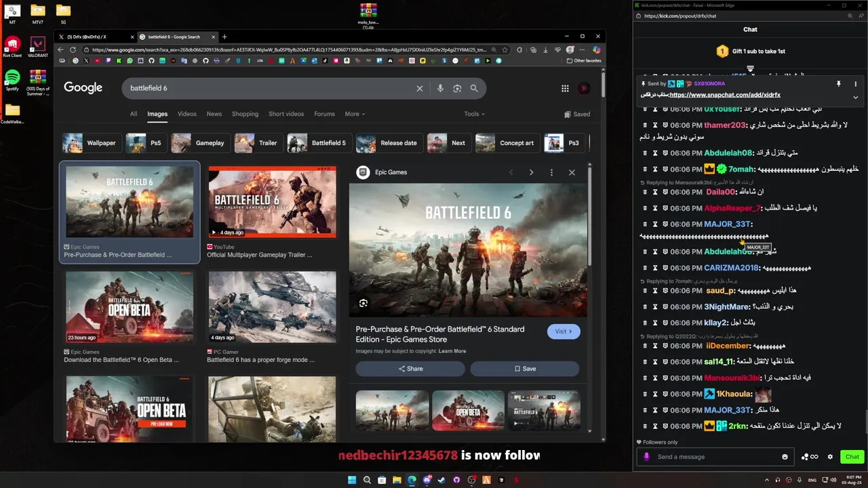The image size is (868, 488).
Task: Open the YouTube Official Multiplayer Gameplay Trailer thumbnail
Action: [x=272, y=202]
